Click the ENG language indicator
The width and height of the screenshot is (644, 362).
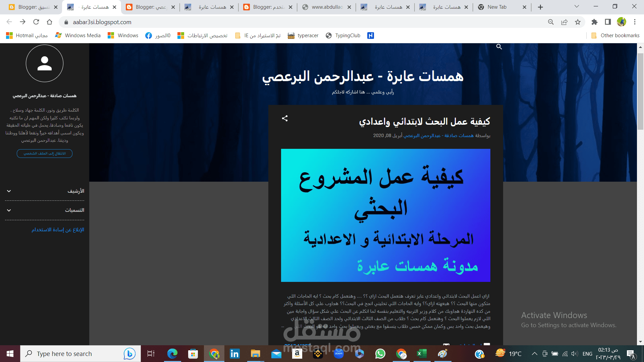click(x=587, y=354)
